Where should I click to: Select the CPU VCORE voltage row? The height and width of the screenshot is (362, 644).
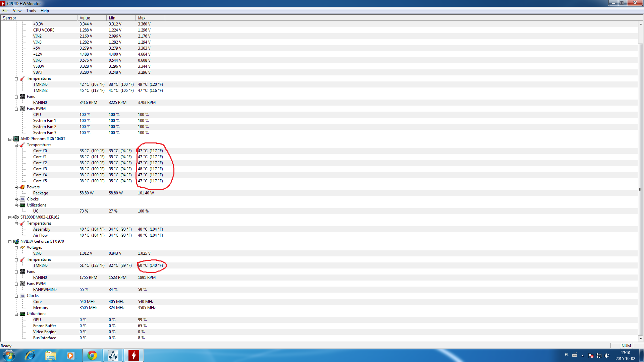[x=319, y=30]
